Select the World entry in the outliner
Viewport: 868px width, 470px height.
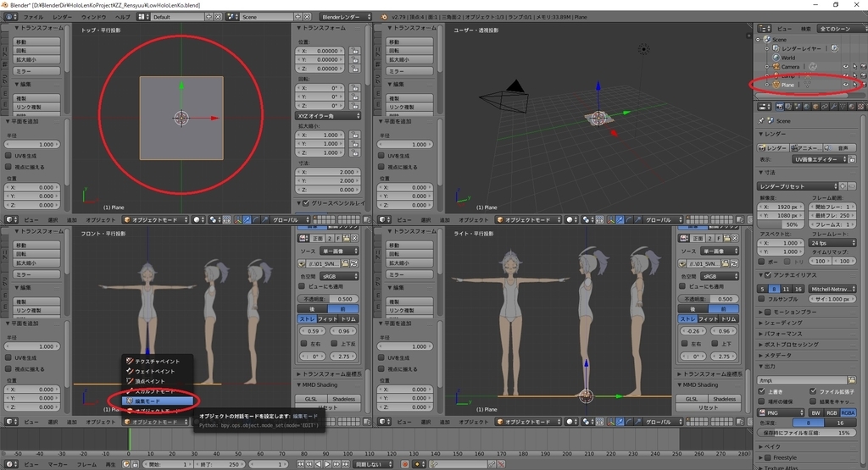pyautogui.click(x=787, y=58)
